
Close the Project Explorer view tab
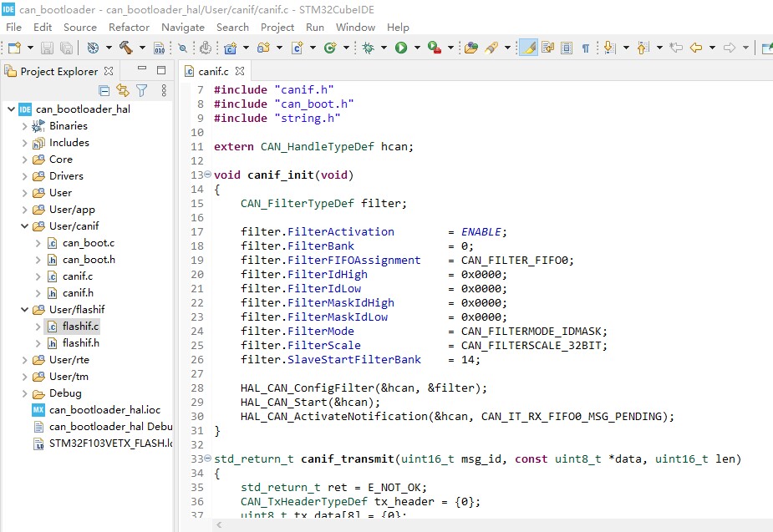point(109,71)
